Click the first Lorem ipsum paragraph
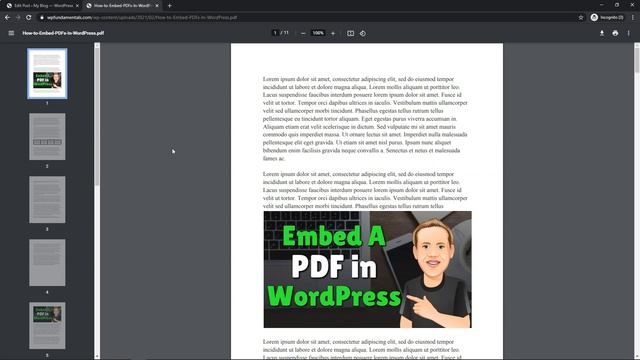Image resolution: width=640 pixels, height=360 pixels. (365, 118)
